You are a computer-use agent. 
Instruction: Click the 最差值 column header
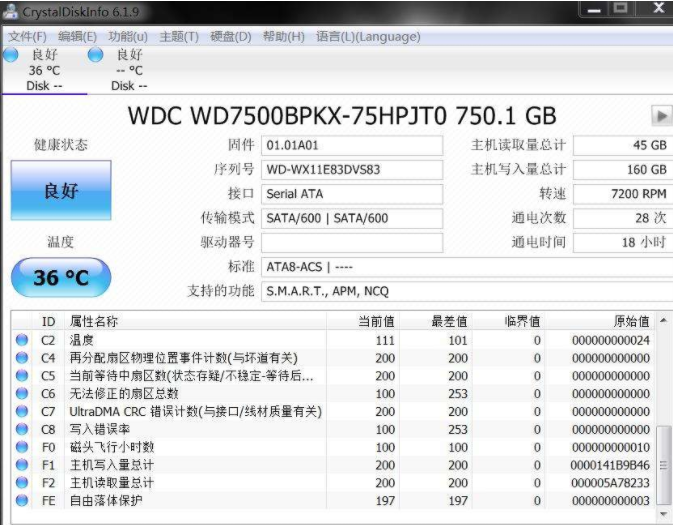[x=436, y=321]
